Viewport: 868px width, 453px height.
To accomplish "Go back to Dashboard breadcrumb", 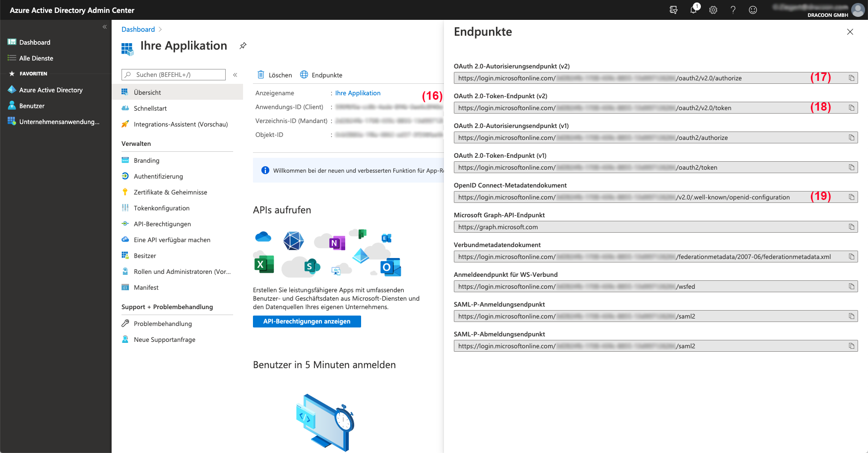I will click(x=138, y=29).
